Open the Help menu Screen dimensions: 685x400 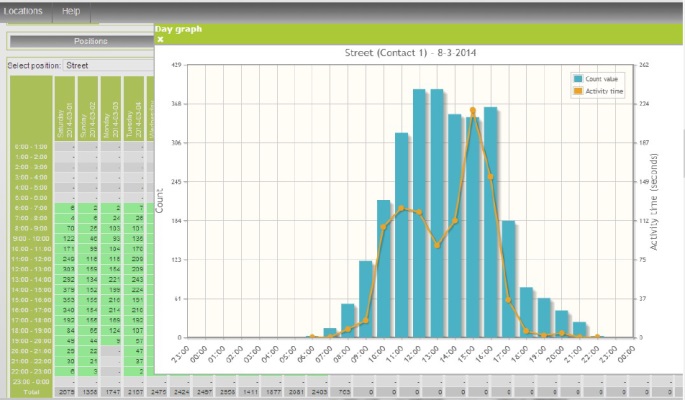coord(71,11)
